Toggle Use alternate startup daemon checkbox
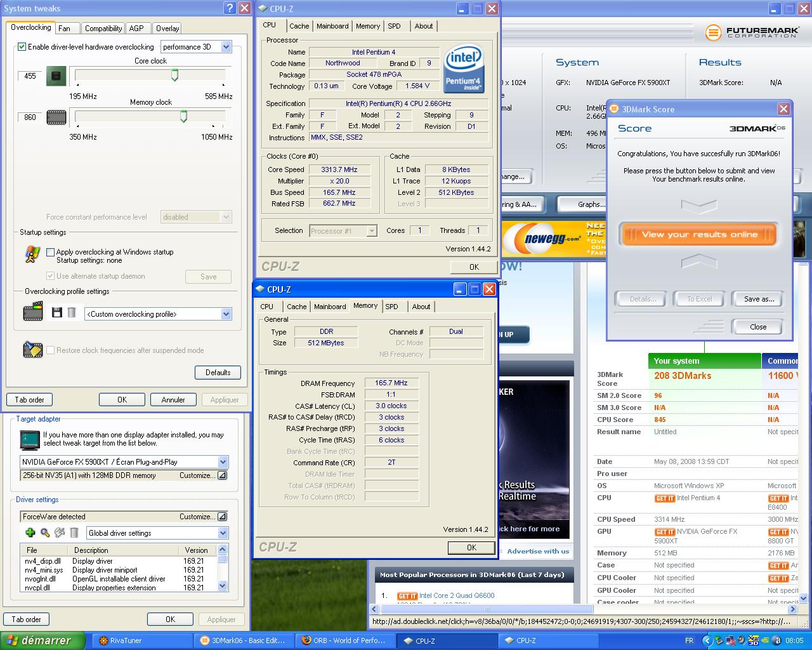 pyautogui.click(x=50, y=276)
